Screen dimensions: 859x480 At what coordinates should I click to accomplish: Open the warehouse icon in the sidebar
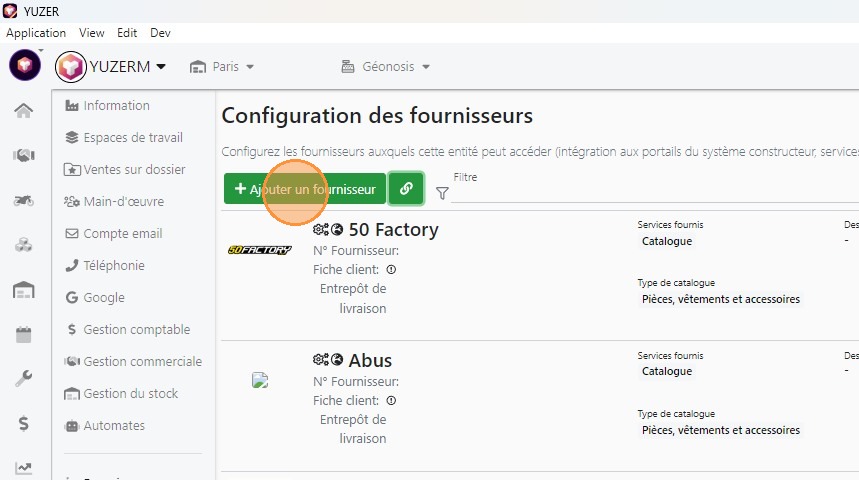pyautogui.click(x=24, y=290)
